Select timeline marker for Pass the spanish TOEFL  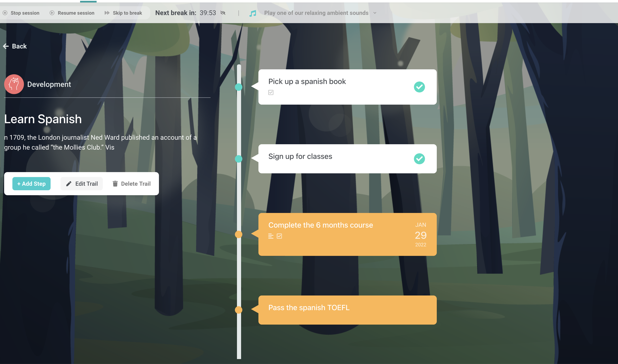click(239, 310)
